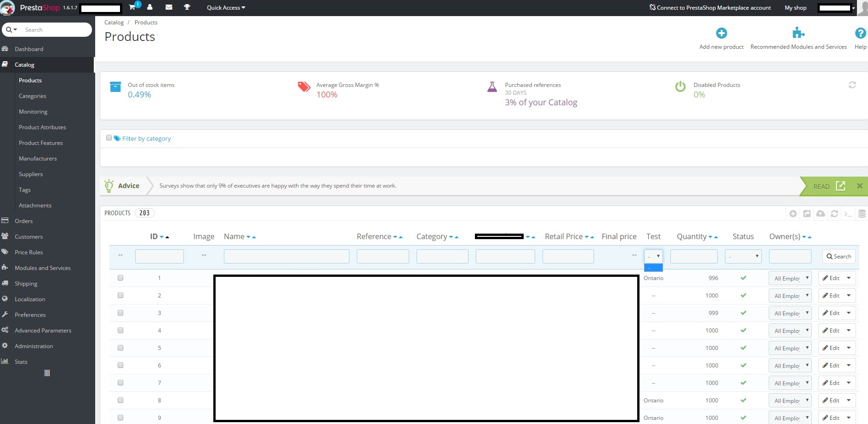Open the search type dropdown in sidebar
868x424 pixels.
11,29
